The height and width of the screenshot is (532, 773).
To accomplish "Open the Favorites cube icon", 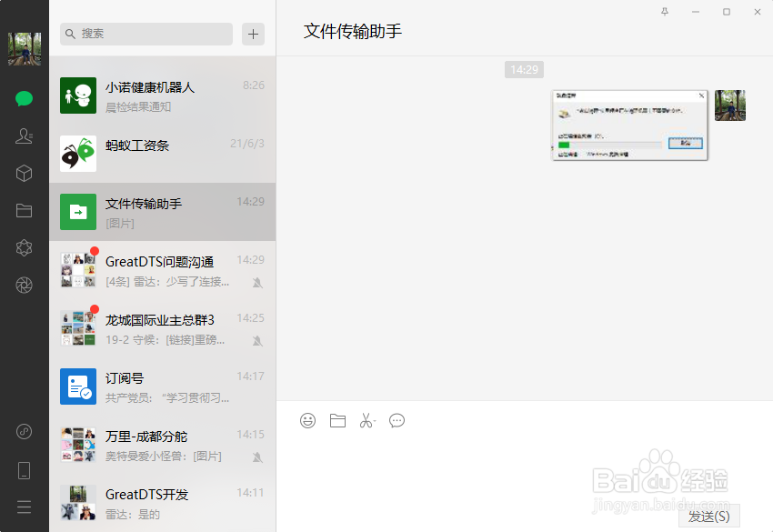I will [x=24, y=173].
